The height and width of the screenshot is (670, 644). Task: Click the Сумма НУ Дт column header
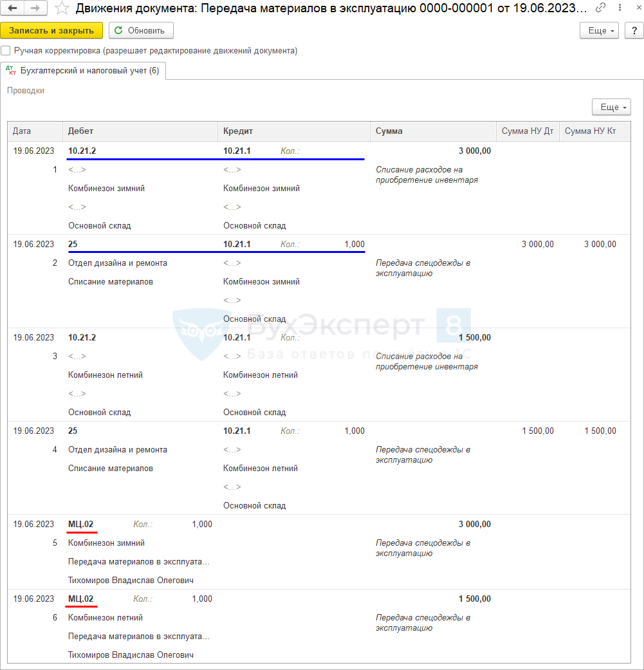pyautogui.click(x=527, y=131)
